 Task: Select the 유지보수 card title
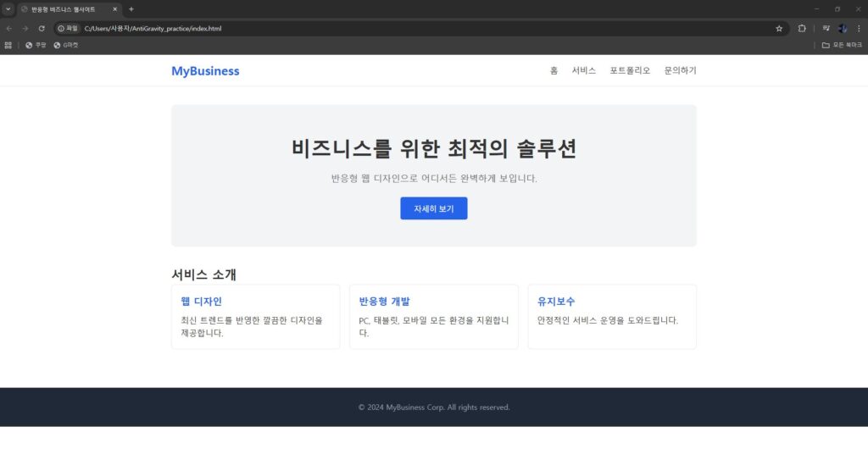click(556, 301)
